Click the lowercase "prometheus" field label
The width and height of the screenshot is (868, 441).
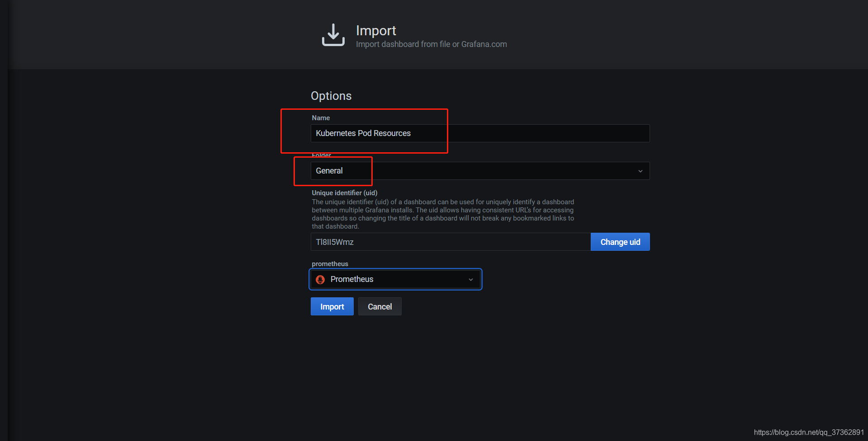click(330, 264)
